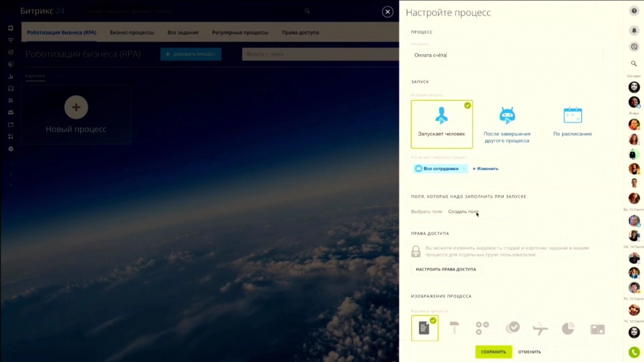The width and height of the screenshot is (644, 362).
Task: Choose the airplane process image icon
Action: (x=540, y=327)
